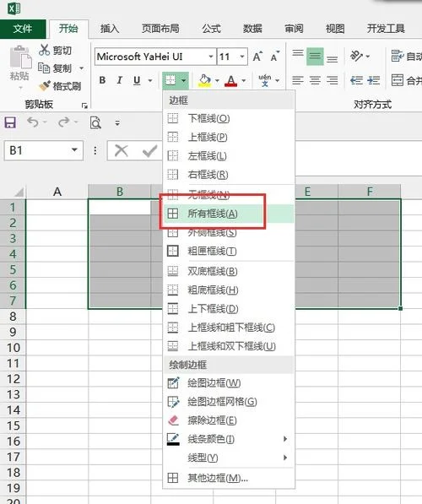Expand the fill color dropdown arrow
The width and height of the screenshot is (422, 504).
(217, 80)
